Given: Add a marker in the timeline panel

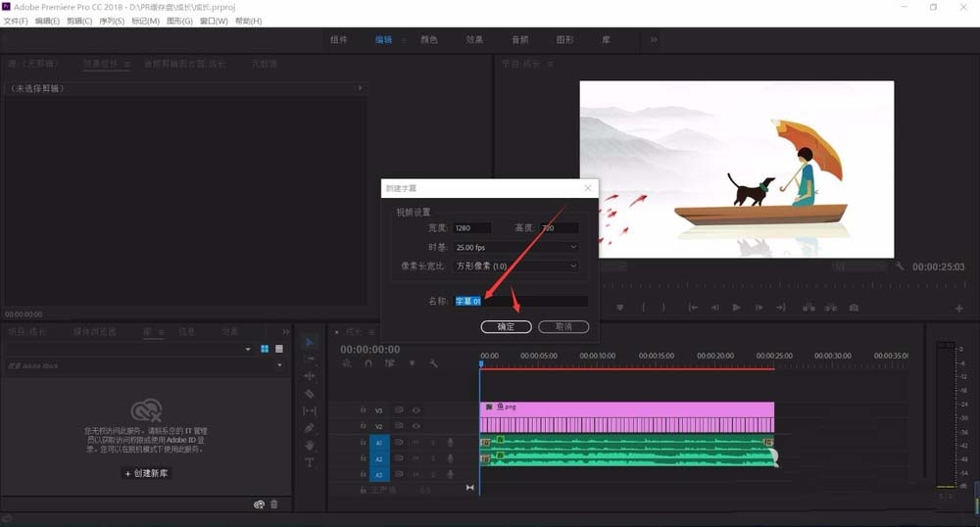Looking at the screenshot, I should pyautogui.click(x=412, y=363).
